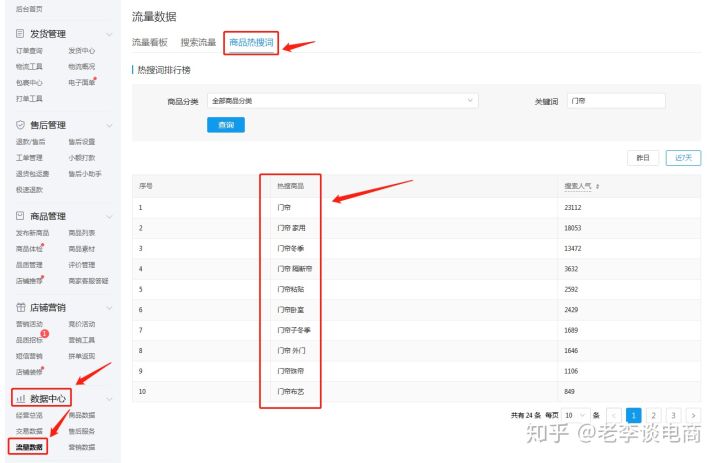Click the 数据中心 bar chart icon
This screenshot has height=463, width=720.
point(21,398)
